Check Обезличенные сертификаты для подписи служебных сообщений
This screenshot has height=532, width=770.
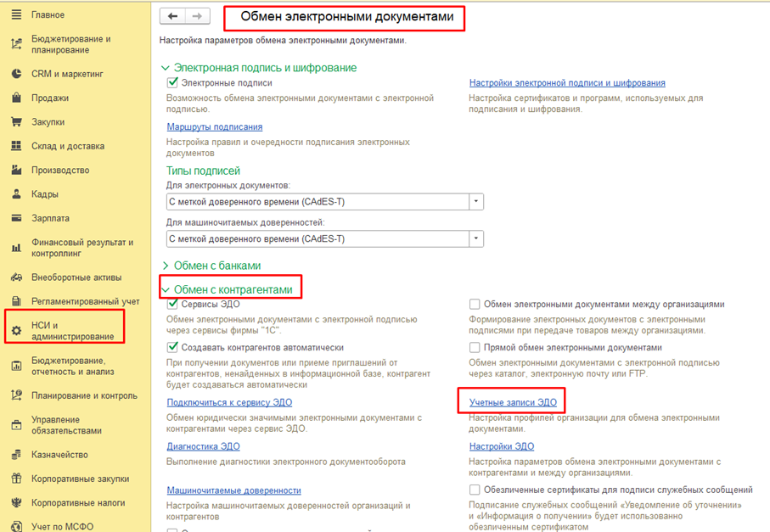pyautogui.click(x=475, y=490)
